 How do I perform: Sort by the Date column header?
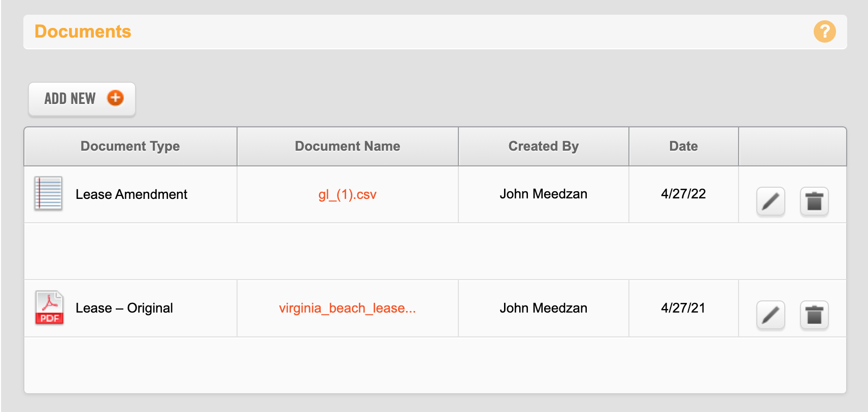coord(683,146)
